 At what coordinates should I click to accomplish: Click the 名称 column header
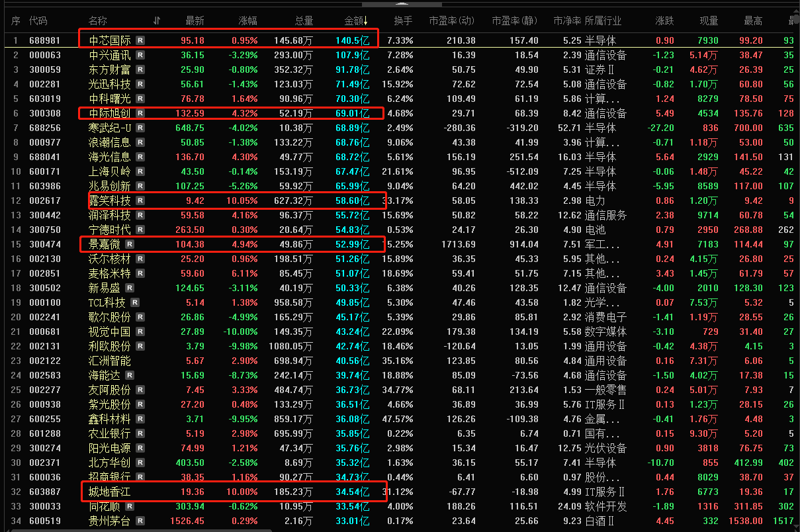98,21
